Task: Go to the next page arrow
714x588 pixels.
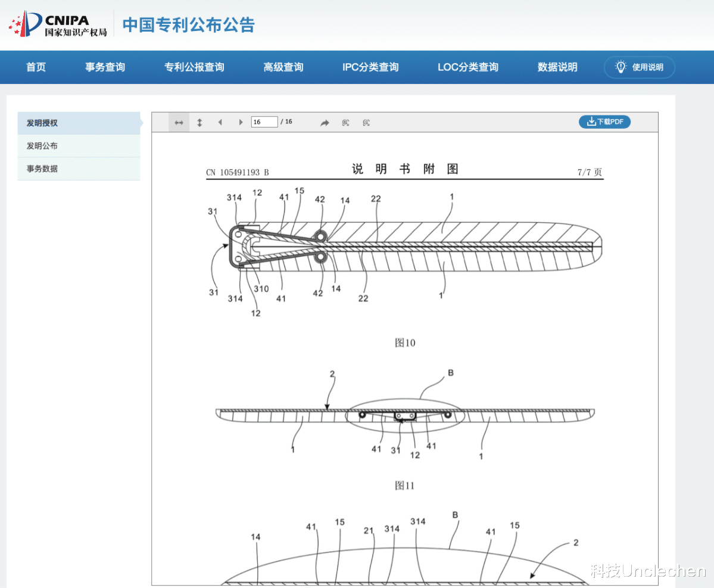Action: pyautogui.click(x=241, y=122)
